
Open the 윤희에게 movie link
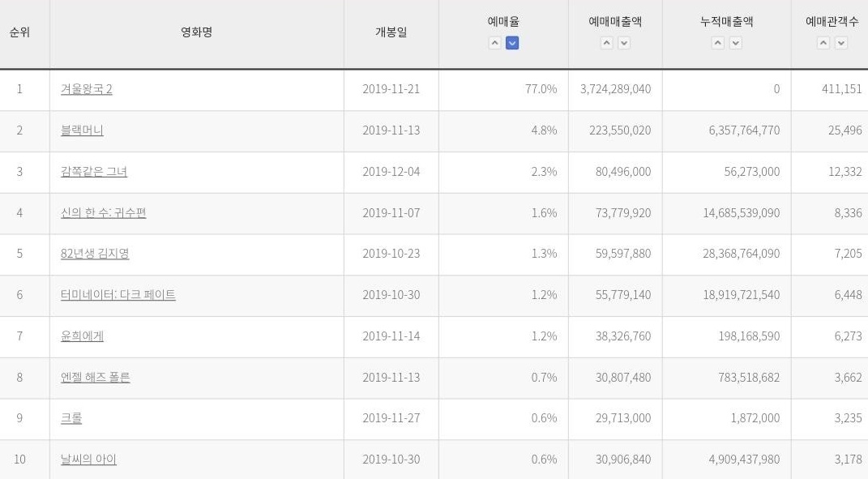tap(82, 336)
